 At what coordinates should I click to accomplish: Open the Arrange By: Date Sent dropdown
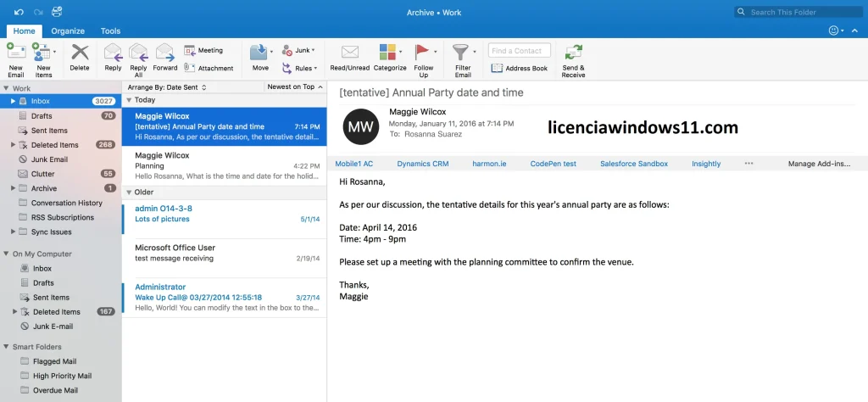(x=167, y=87)
